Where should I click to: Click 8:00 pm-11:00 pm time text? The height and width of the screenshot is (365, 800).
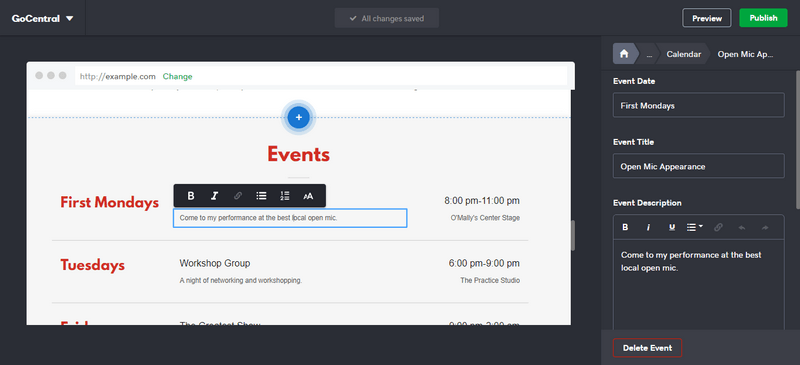point(482,201)
